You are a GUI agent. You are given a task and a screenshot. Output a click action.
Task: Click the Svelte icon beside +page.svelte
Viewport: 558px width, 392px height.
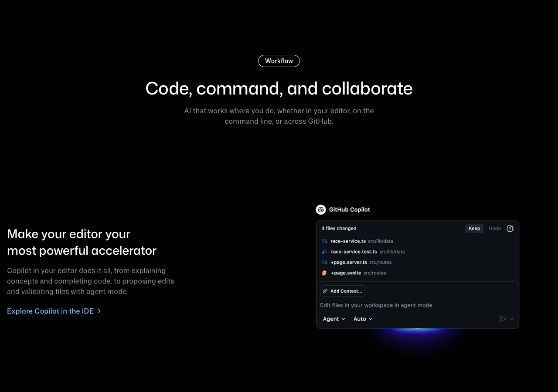[324, 273]
